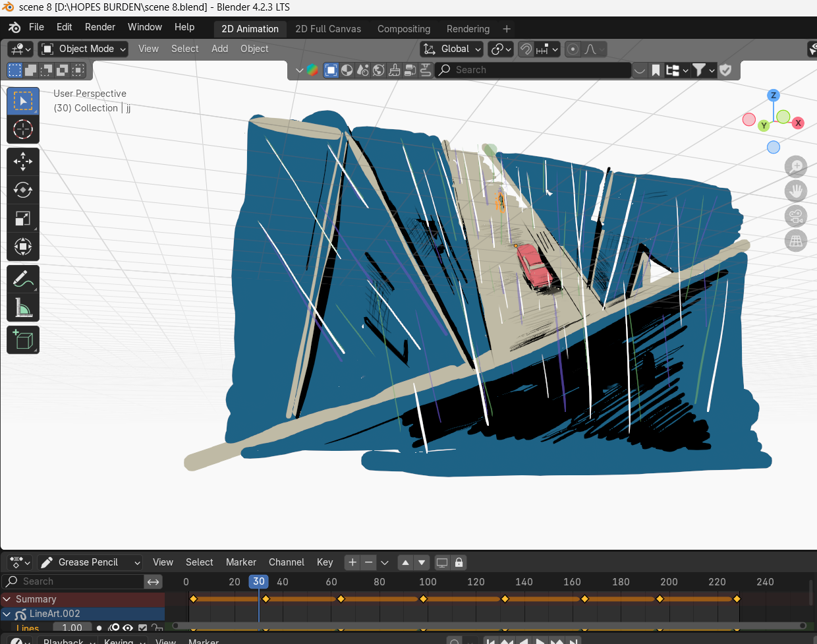The image size is (817, 644).
Task: Toggle the lock on the timeline header
Action: click(x=459, y=562)
